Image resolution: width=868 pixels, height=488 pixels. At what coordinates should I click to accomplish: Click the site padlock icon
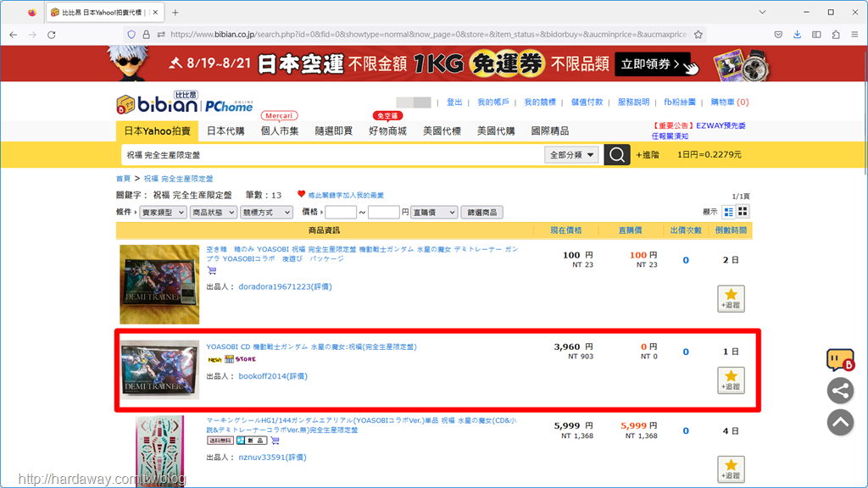[x=146, y=34]
